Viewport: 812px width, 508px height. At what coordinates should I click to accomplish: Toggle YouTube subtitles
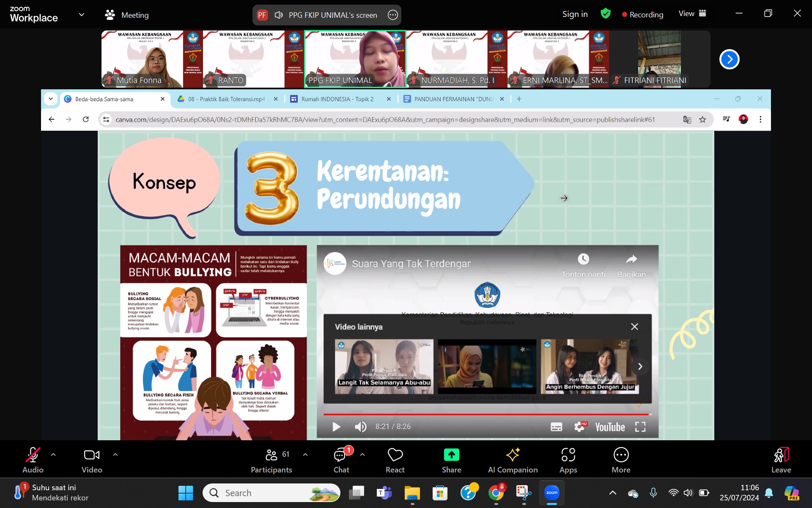pos(556,427)
